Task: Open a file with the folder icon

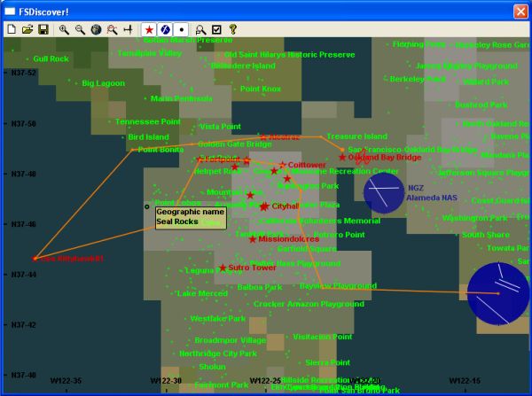Action: tap(27, 29)
